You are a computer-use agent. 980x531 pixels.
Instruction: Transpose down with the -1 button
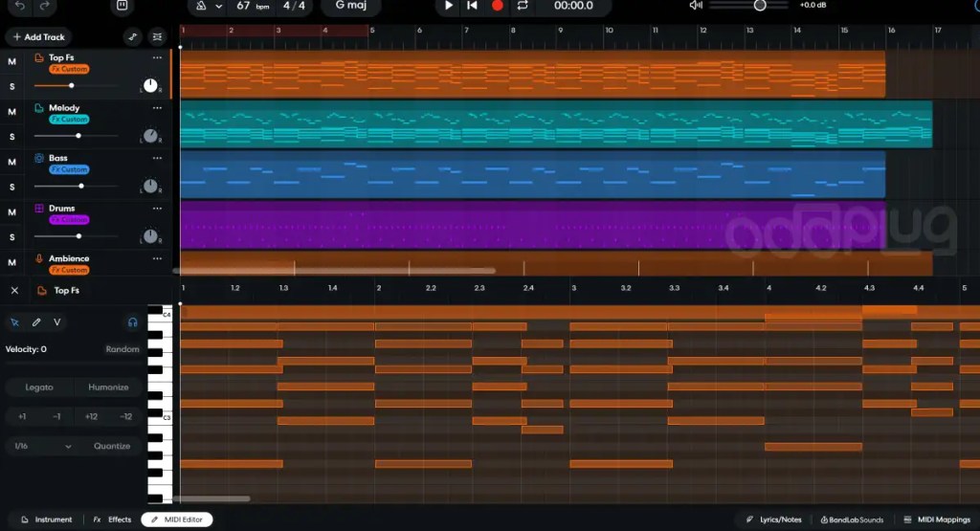click(x=56, y=417)
